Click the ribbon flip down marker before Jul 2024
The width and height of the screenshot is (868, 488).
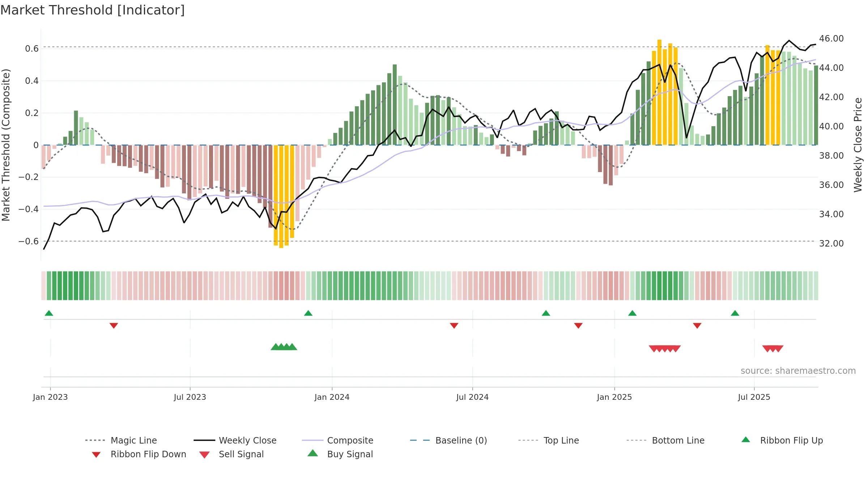tap(454, 326)
